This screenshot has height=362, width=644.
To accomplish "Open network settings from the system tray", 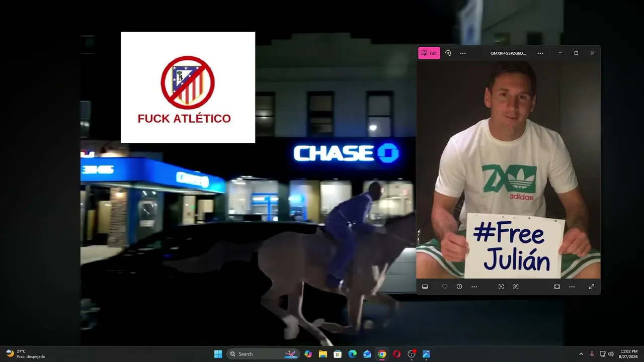I will coord(602,354).
